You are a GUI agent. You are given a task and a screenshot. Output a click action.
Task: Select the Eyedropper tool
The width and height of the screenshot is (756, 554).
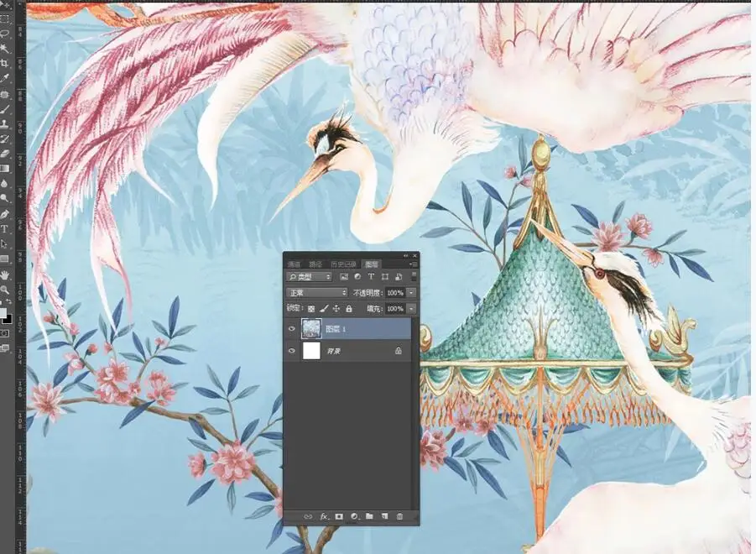coord(5,78)
